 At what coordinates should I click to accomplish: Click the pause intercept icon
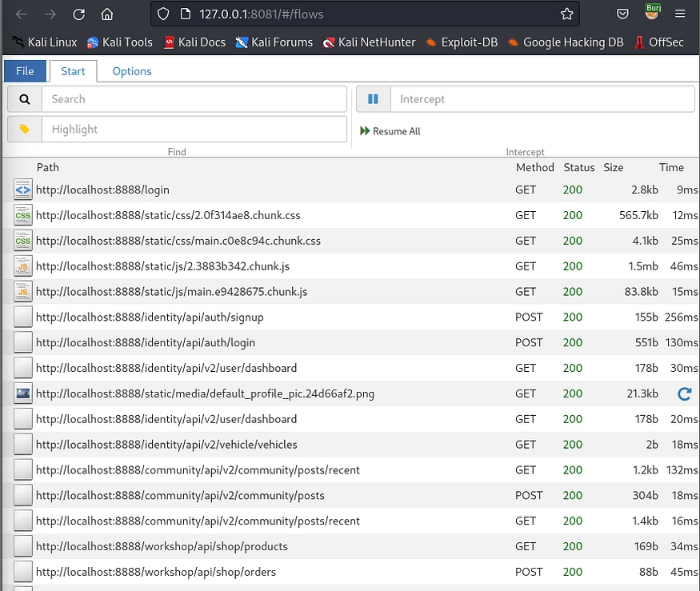[373, 99]
